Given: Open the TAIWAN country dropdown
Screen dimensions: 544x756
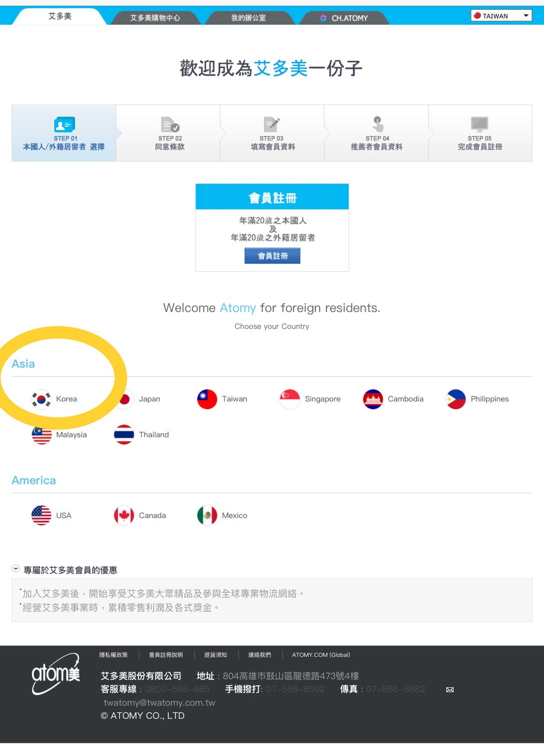Looking at the screenshot, I should pyautogui.click(x=501, y=16).
